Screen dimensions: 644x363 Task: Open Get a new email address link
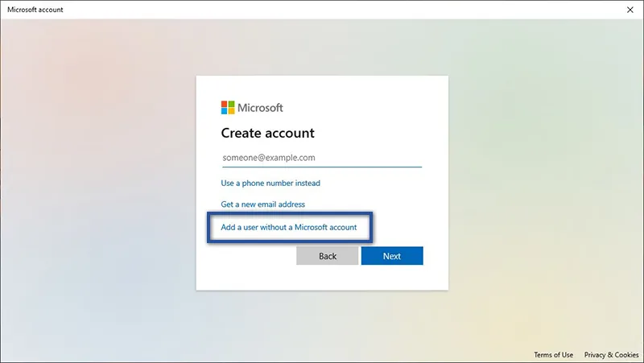pos(262,204)
